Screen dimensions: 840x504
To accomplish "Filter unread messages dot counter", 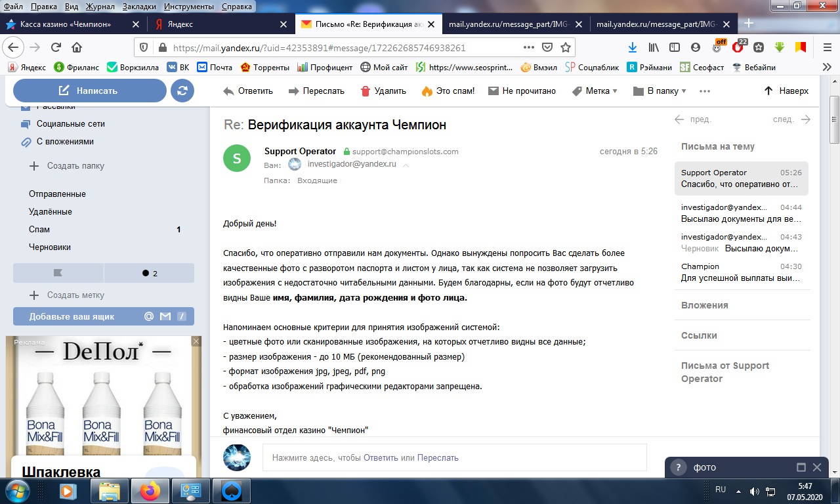I will 149,273.
